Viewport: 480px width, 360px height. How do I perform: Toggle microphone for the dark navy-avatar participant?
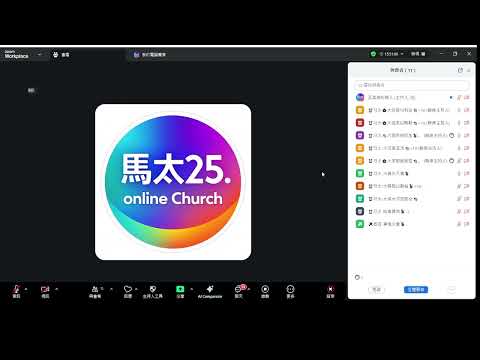coord(459,211)
